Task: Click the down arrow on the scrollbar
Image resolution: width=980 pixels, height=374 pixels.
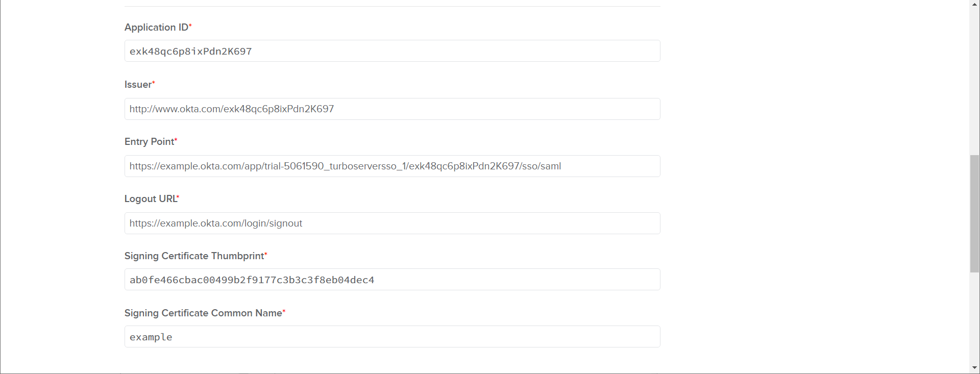Action: (x=974, y=368)
